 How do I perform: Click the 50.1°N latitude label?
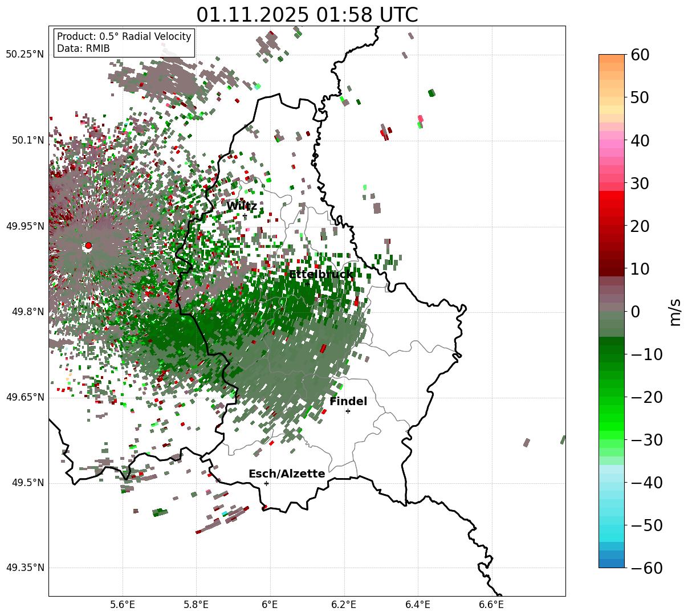point(27,140)
